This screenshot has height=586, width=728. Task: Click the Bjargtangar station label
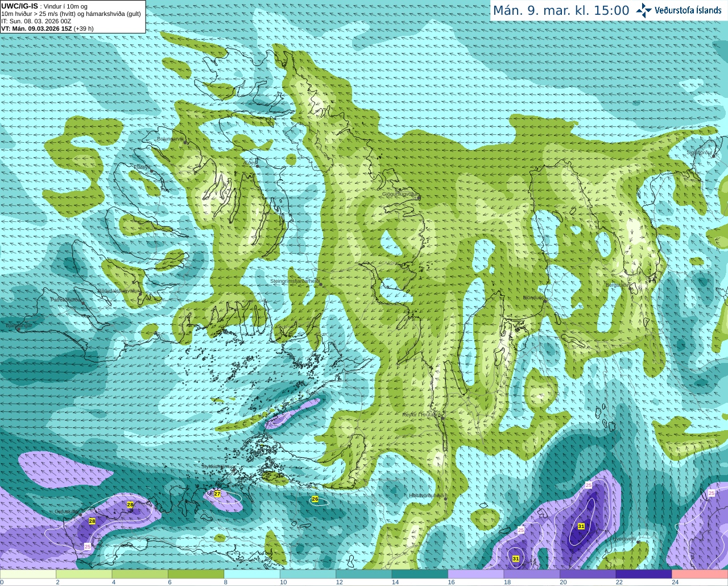pos(19,325)
